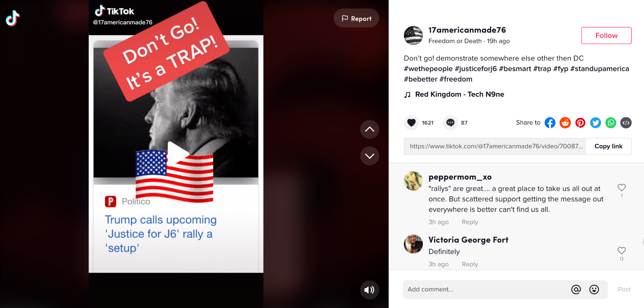Screen dimensions: 644x308
Task: Go to previous video with up chevron
Action: point(369,129)
